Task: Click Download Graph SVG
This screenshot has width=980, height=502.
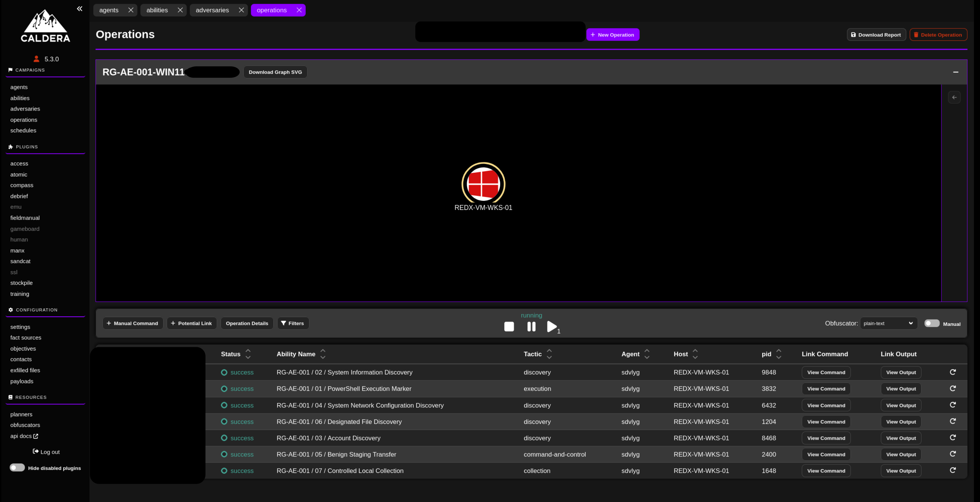Action: [x=275, y=72]
